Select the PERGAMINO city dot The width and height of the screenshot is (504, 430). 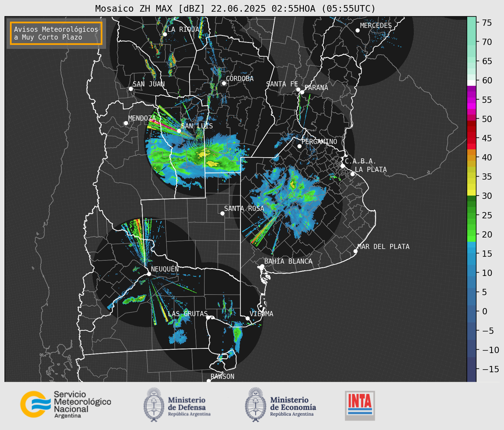pos(299,146)
